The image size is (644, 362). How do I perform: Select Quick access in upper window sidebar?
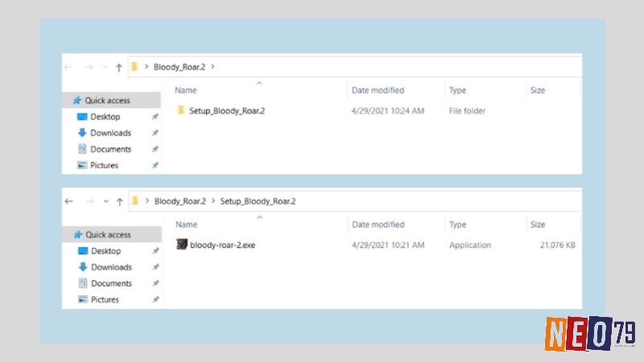click(111, 100)
